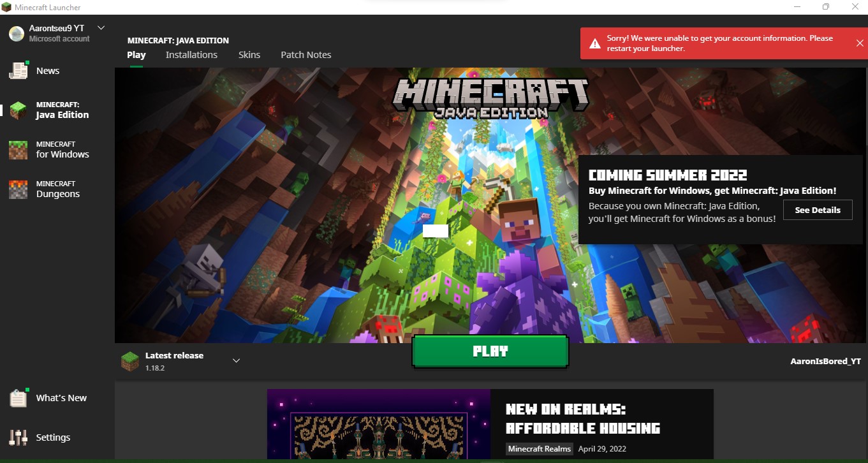Open the New on Realms news thumbnail
The width and height of the screenshot is (868, 463).
(x=379, y=424)
